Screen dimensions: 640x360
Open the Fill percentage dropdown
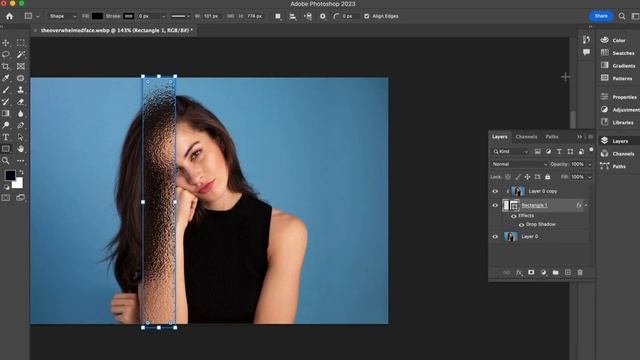pos(589,177)
